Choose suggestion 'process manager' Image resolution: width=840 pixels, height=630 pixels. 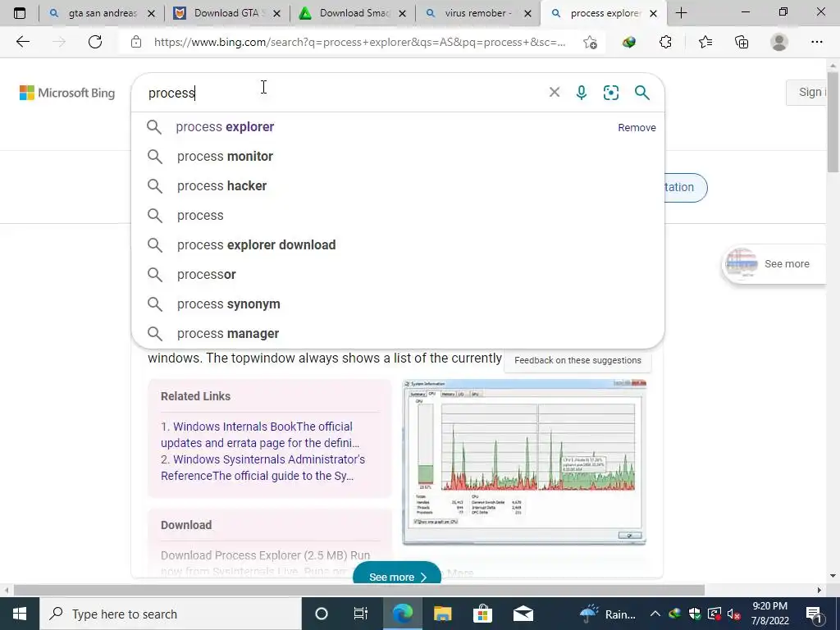pos(398,333)
